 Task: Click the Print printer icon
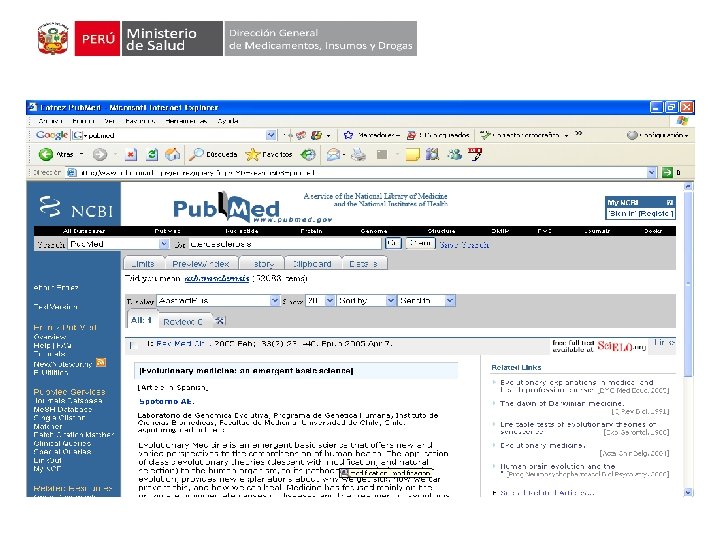coord(358,155)
